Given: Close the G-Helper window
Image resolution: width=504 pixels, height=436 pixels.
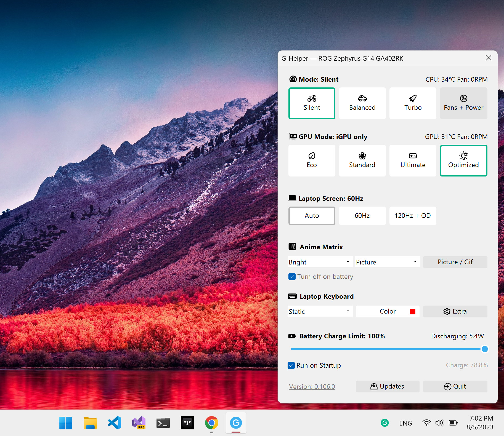Looking at the screenshot, I should (489, 58).
